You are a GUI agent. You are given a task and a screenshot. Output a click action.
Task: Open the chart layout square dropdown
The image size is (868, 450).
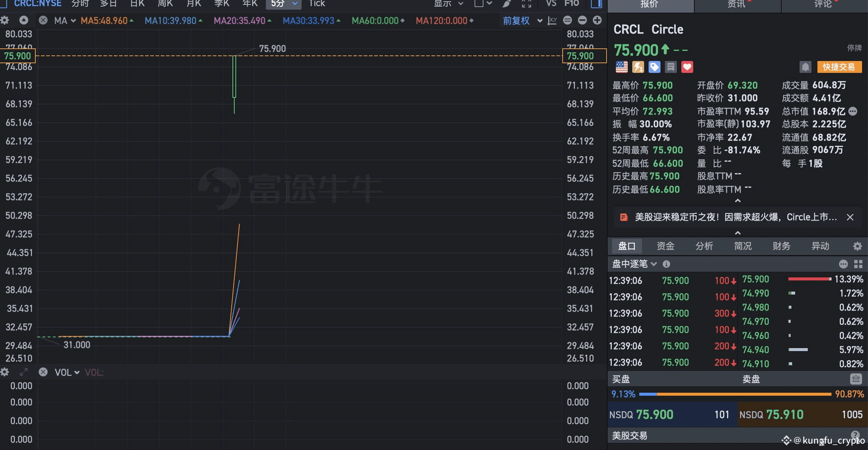483,3
